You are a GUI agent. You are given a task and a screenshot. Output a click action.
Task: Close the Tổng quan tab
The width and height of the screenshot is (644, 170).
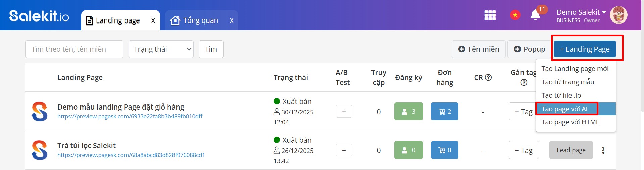(x=232, y=20)
